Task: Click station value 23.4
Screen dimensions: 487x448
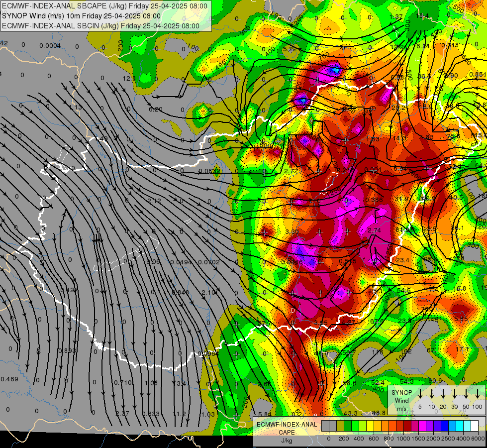Action: pos(402,260)
